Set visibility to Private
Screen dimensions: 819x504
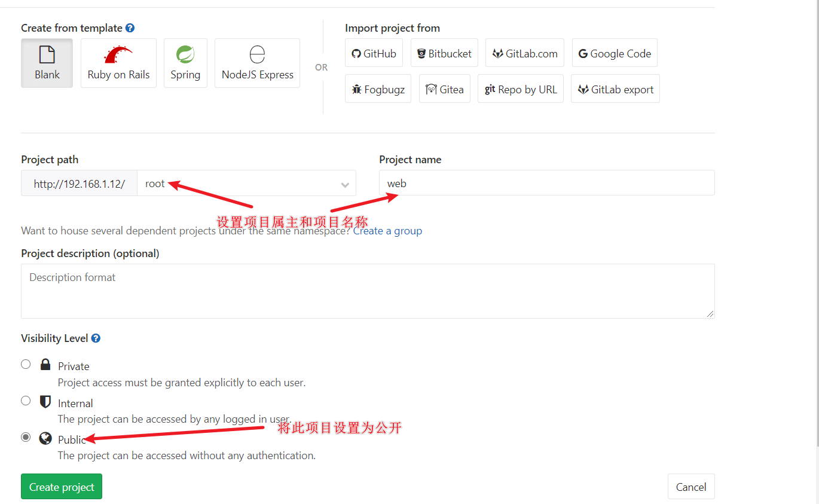(26, 364)
